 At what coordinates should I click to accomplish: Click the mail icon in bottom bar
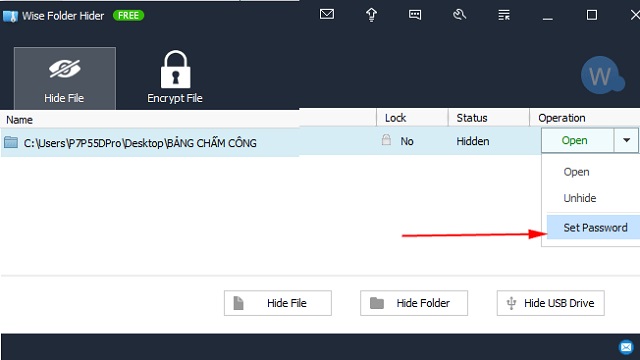click(x=626, y=347)
